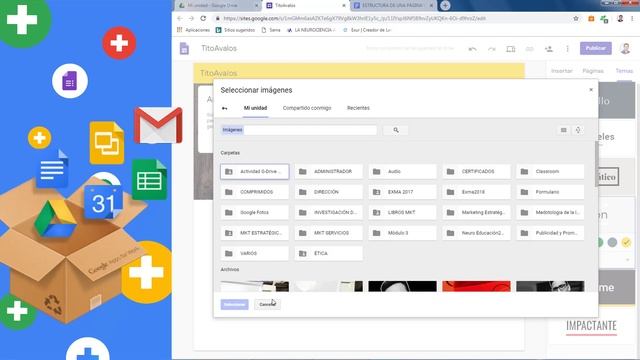The image size is (640, 360).
Task: Open the MKT SERVICIOS folder
Action: (x=329, y=233)
